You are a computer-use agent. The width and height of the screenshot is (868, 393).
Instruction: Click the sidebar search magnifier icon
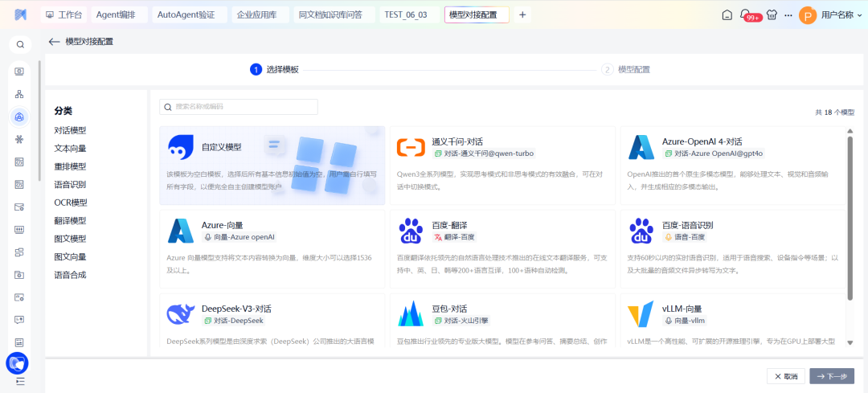tap(20, 45)
